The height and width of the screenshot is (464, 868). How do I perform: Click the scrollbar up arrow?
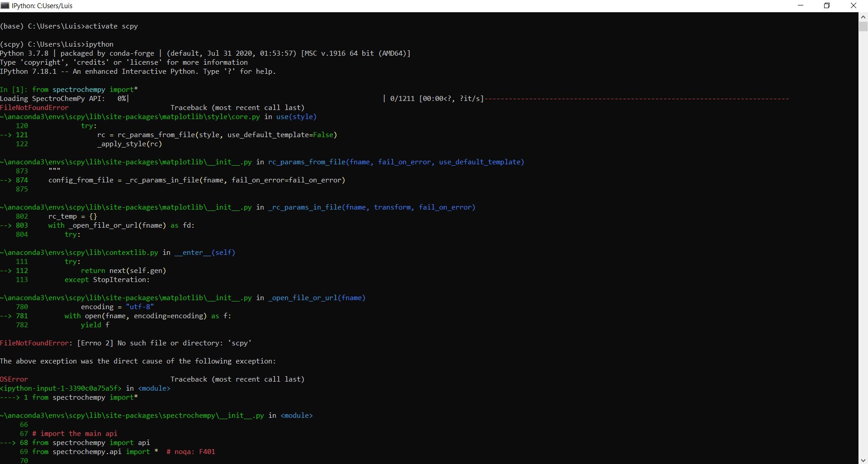tap(863, 17)
